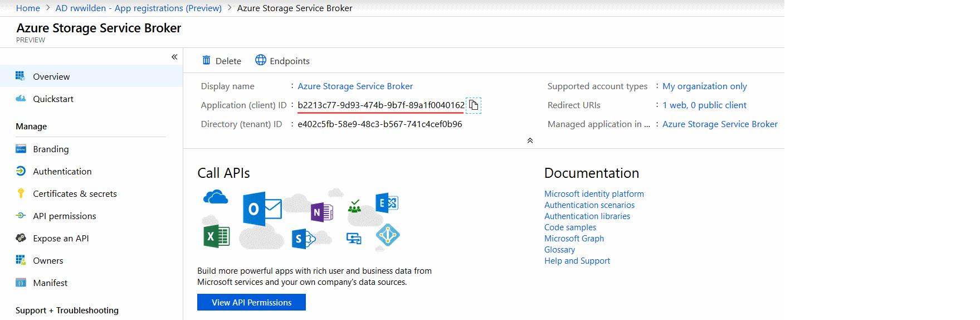Collapse the essentials section with up chevrons
This screenshot has height=320, width=980.
[530, 140]
